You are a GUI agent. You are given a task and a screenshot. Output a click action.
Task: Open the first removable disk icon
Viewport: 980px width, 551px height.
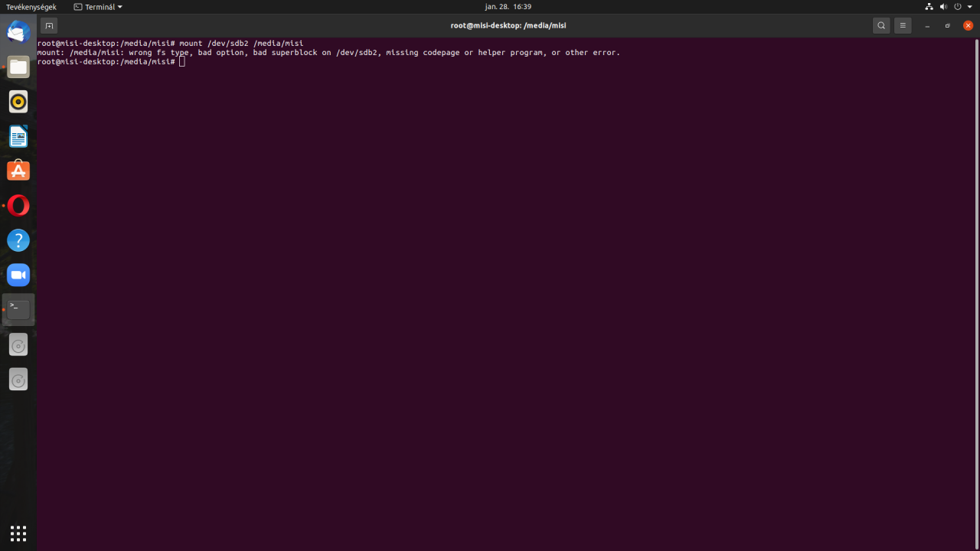(x=18, y=345)
